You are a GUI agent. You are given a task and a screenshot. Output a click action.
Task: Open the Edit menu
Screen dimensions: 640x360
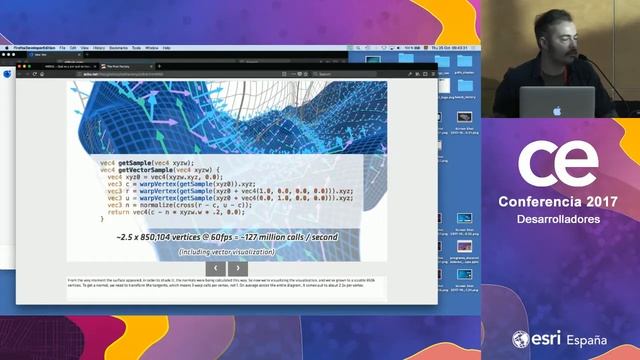coord(73,48)
